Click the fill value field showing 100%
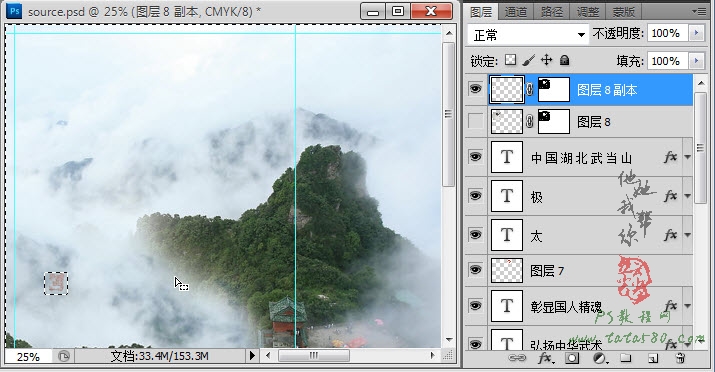Viewport: 715px width, 372px height. pyautogui.click(x=668, y=61)
